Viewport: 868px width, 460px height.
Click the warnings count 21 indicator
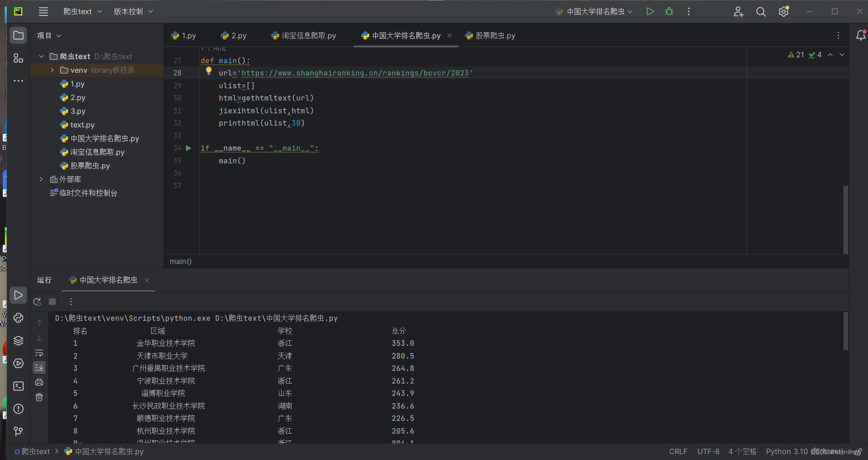796,55
